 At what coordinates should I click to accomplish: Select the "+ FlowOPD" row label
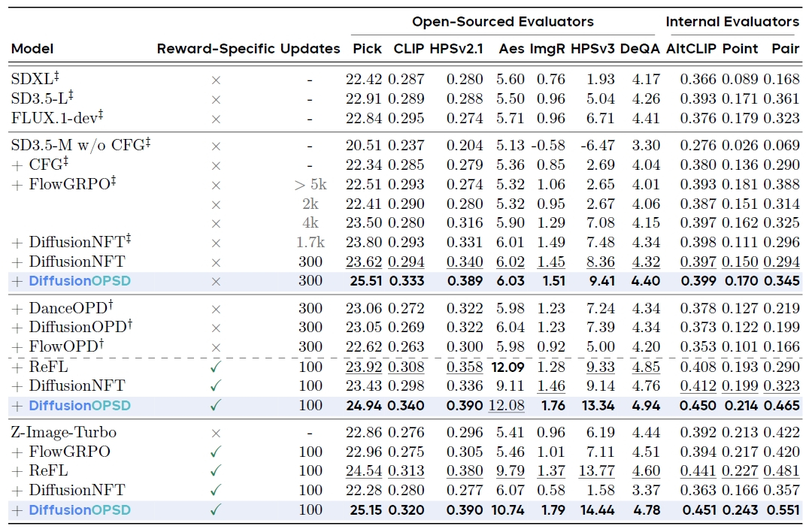(x=58, y=346)
